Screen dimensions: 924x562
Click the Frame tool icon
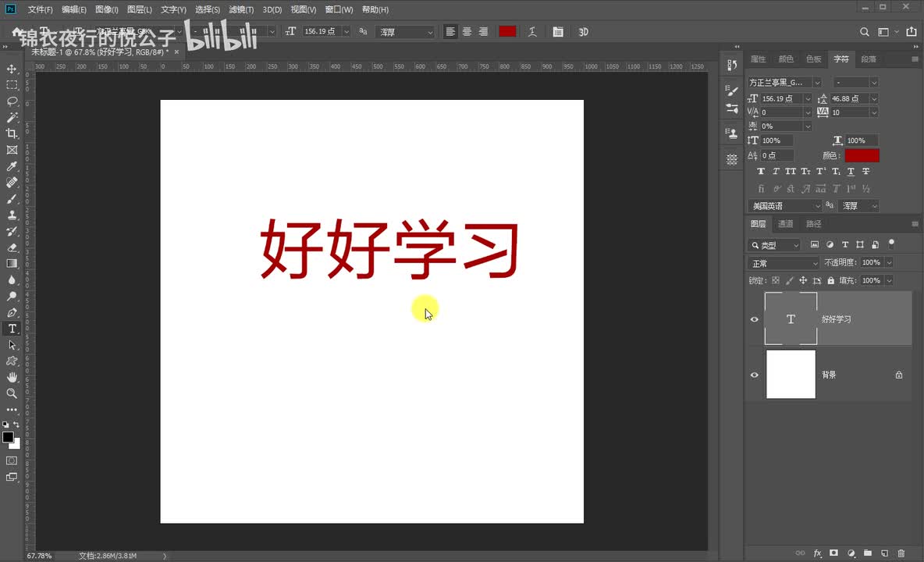(x=12, y=150)
